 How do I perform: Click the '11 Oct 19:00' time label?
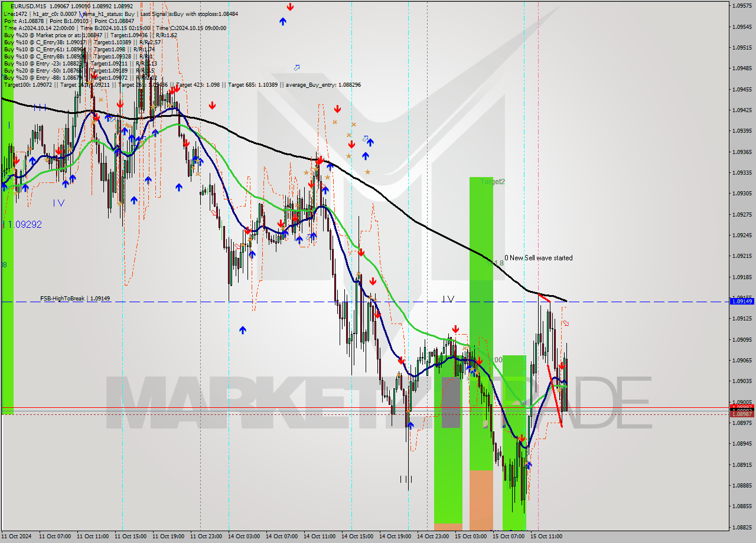[168, 537]
